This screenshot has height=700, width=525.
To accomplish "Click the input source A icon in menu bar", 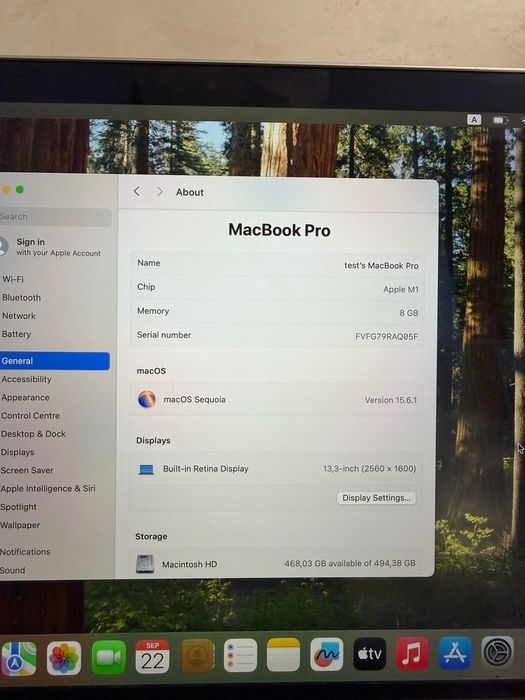I will tap(474, 120).
